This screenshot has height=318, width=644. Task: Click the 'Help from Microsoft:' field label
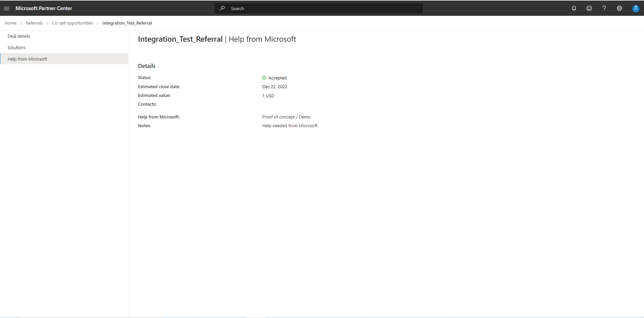tap(159, 117)
